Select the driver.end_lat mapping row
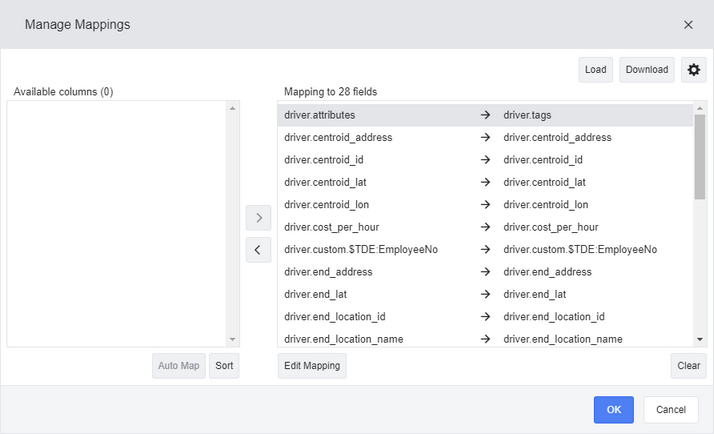 (485, 294)
